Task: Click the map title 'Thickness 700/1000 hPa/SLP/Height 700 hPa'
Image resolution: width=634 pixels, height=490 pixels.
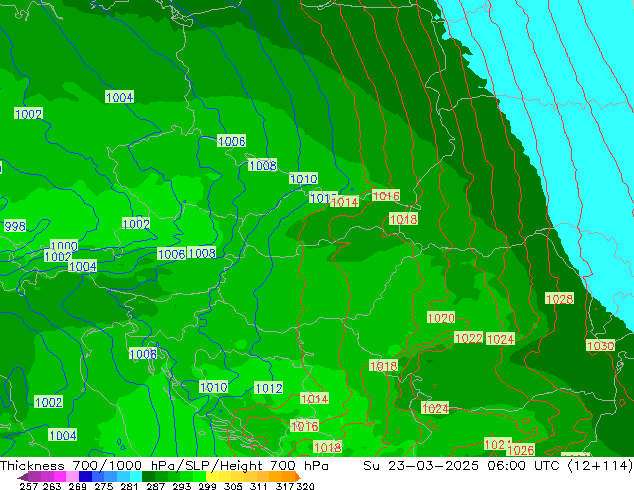Action: coord(164,466)
